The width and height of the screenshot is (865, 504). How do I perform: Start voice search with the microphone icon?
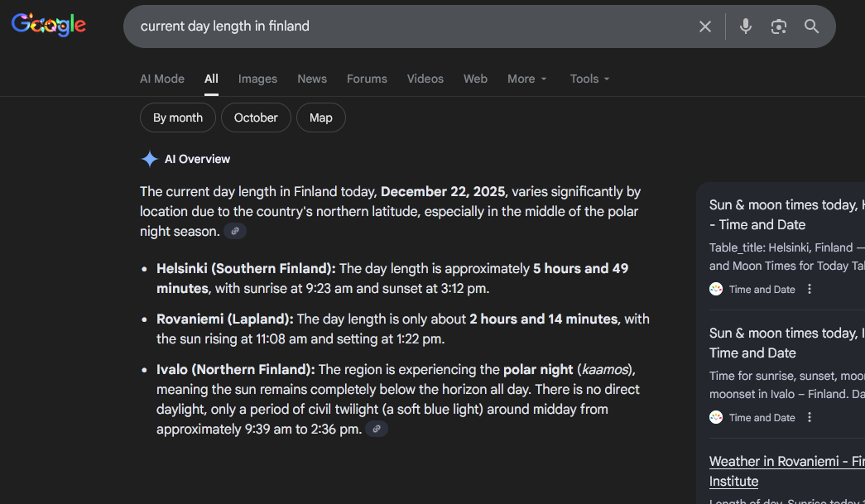click(745, 26)
